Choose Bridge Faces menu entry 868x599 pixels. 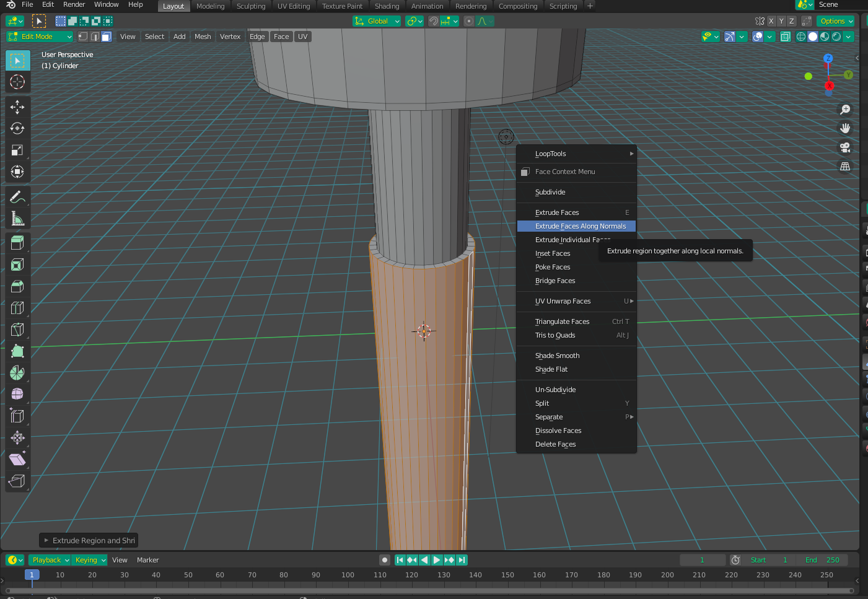[576, 281]
